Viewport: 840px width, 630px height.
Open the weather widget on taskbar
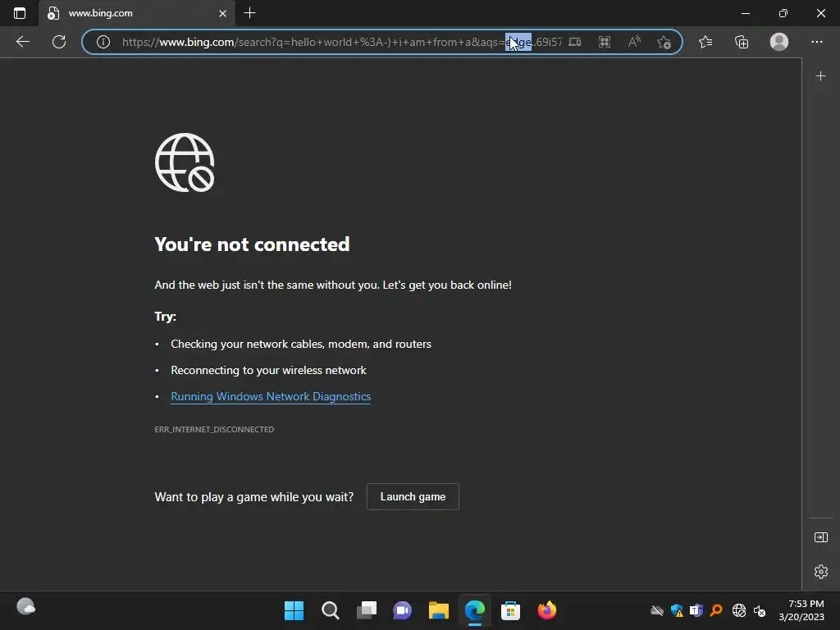click(x=25, y=607)
